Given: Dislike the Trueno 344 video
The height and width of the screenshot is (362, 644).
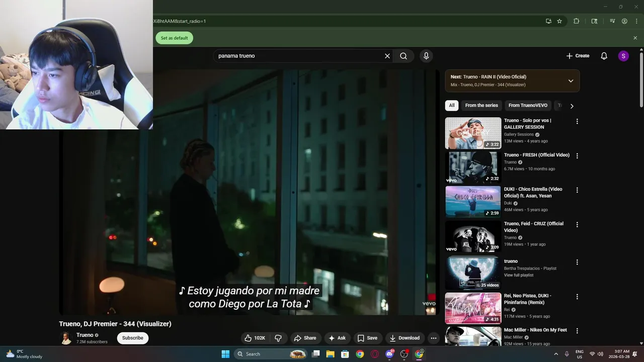Looking at the screenshot, I should 278,338.
